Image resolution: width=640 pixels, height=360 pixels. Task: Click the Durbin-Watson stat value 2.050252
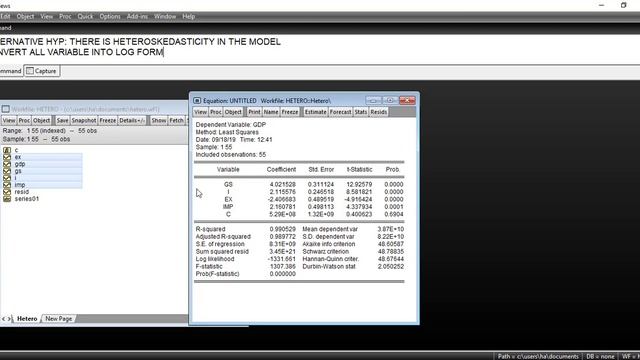click(391, 267)
